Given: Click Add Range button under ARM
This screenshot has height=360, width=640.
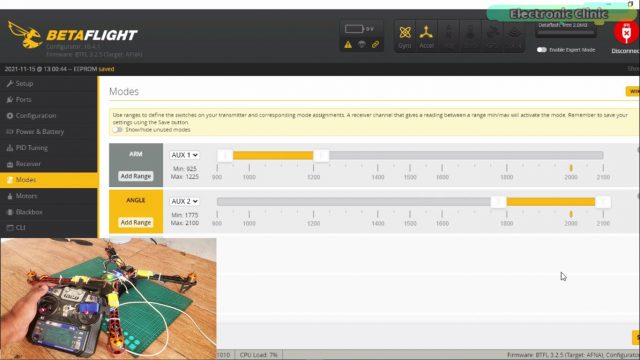Looking at the screenshot, I should pyautogui.click(x=136, y=176).
